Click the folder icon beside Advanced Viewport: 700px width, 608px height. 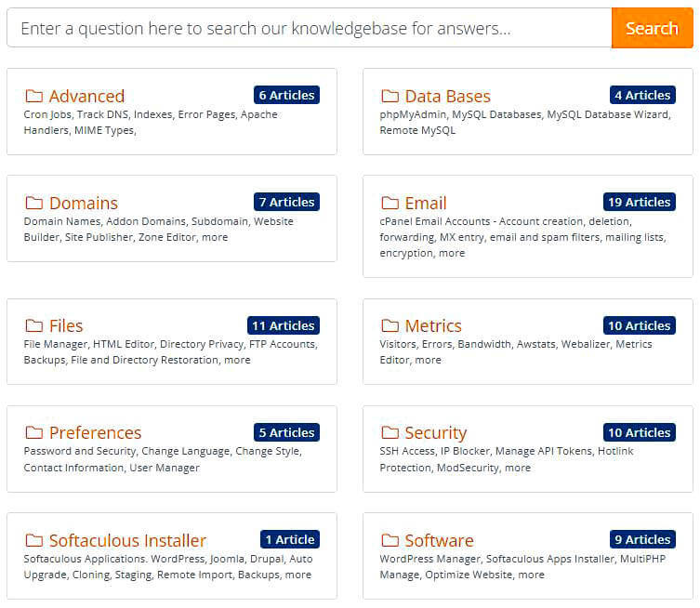pyautogui.click(x=33, y=97)
